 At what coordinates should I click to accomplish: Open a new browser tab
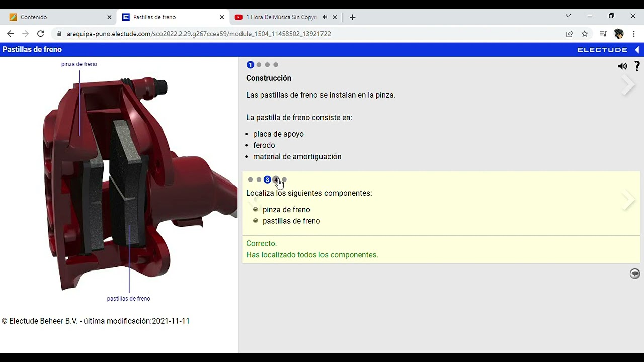click(352, 17)
